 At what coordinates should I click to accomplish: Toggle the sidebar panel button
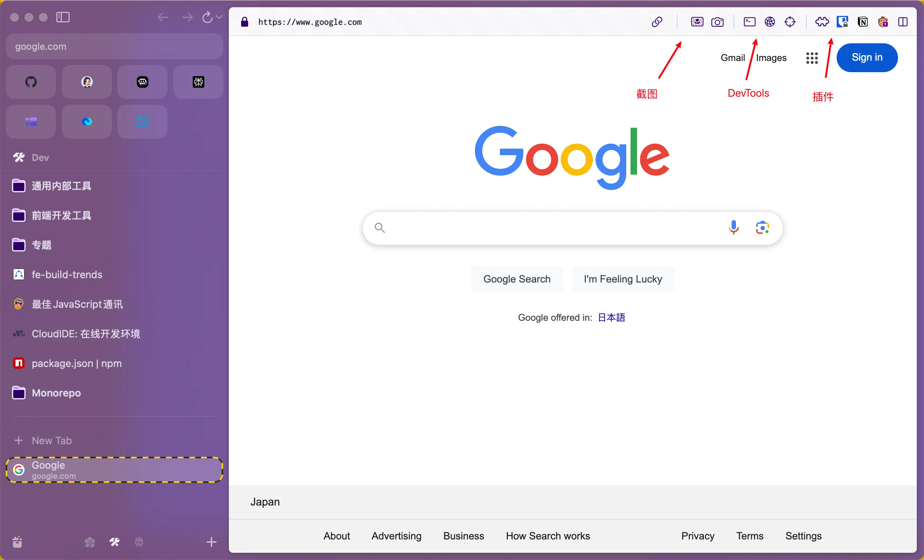[63, 17]
